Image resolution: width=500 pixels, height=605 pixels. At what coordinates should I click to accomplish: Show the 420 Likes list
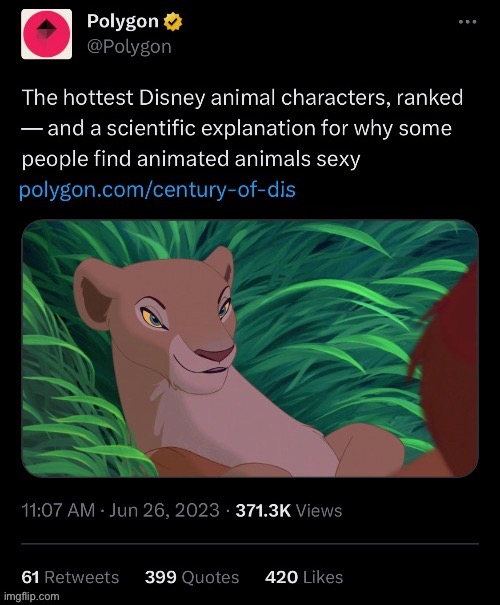(x=304, y=577)
